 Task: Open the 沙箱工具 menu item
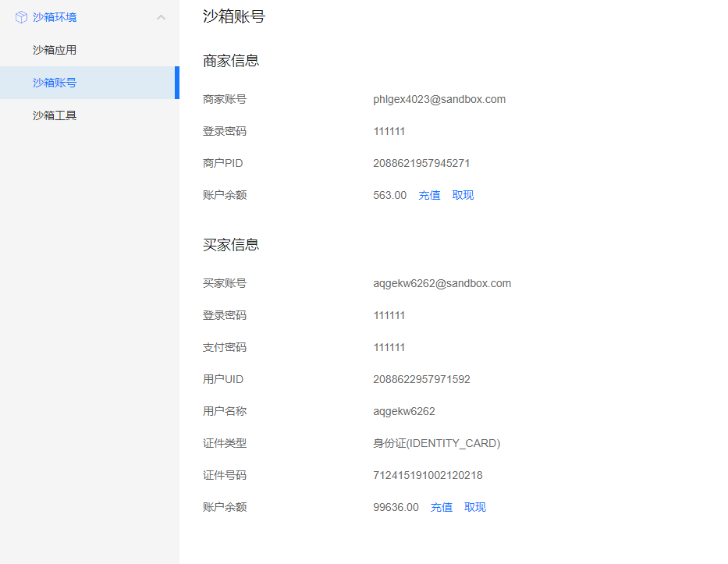click(90, 115)
